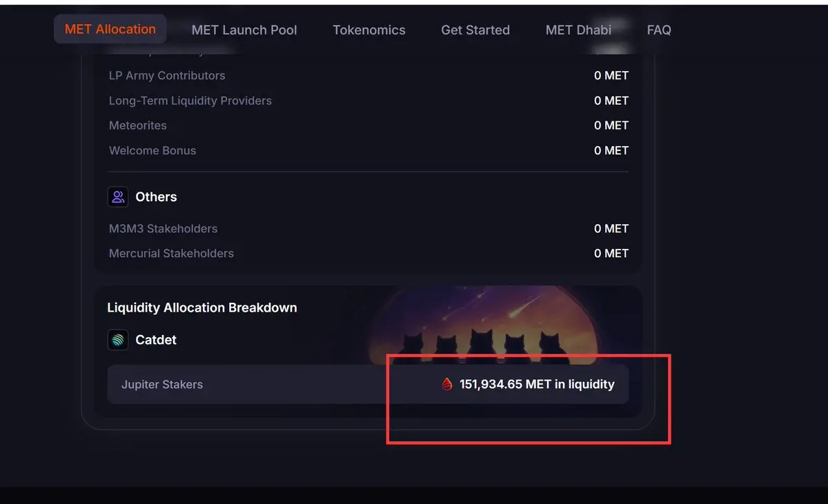Switch to the MET Allocation tab

(x=110, y=30)
